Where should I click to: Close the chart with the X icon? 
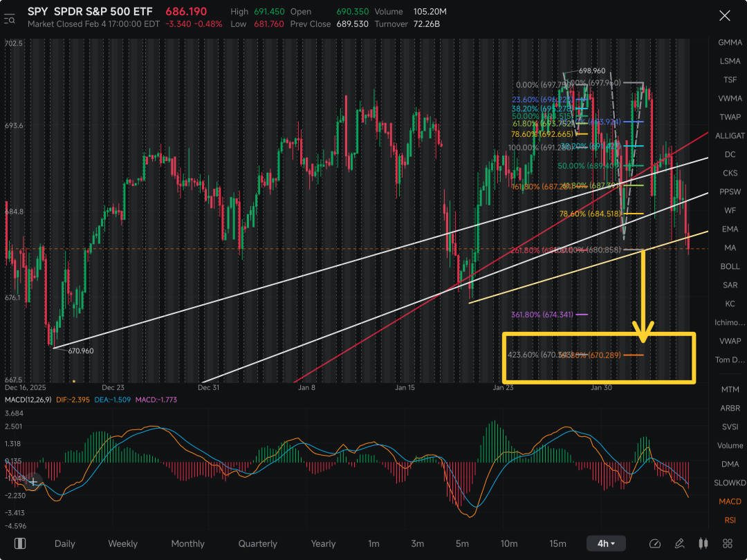pos(725,16)
